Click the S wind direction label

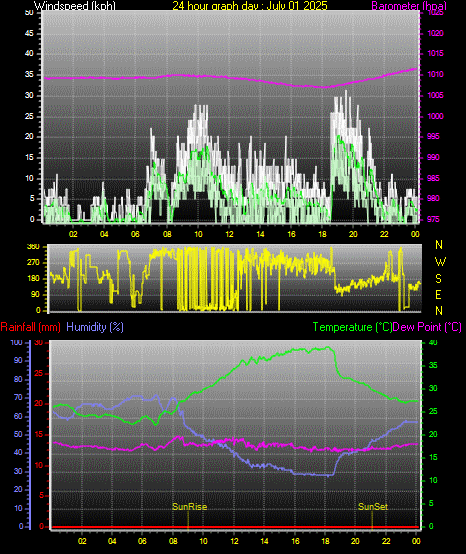[438, 279]
